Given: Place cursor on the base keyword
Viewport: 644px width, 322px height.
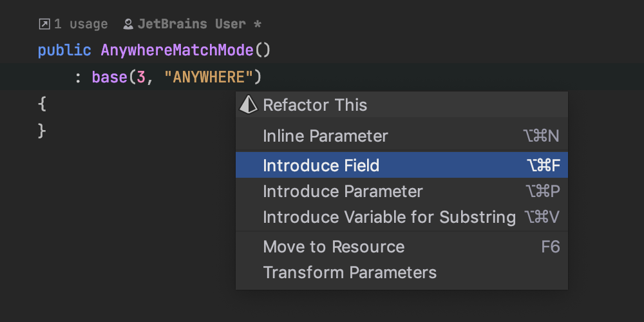Looking at the screenshot, I should [x=109, y=77].
